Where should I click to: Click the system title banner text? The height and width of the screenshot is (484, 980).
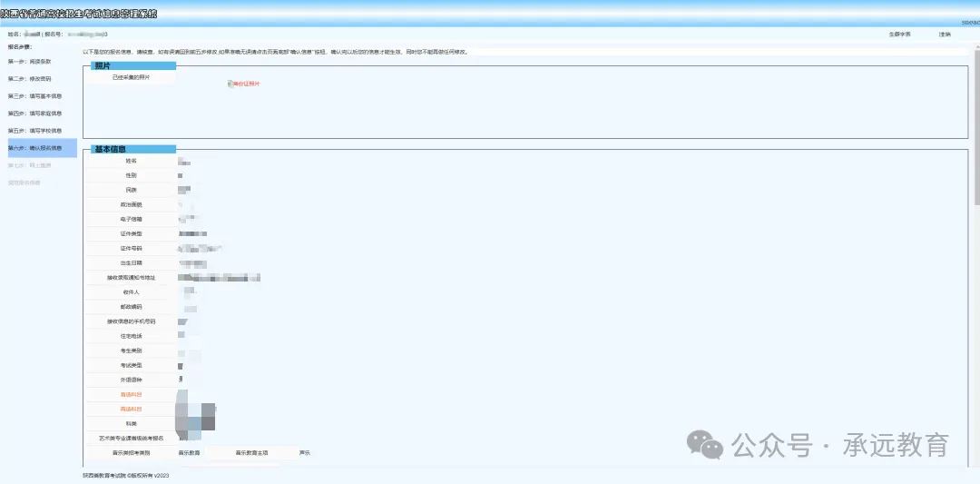[x=79, y=13]
